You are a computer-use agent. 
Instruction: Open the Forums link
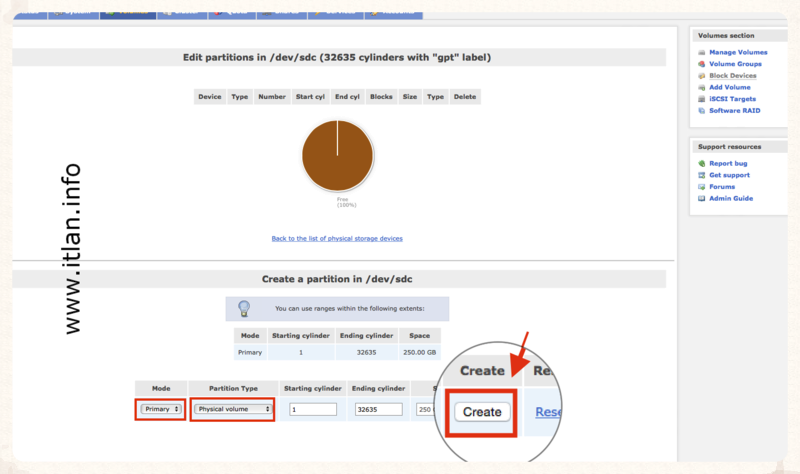click(x=722, y=187)
